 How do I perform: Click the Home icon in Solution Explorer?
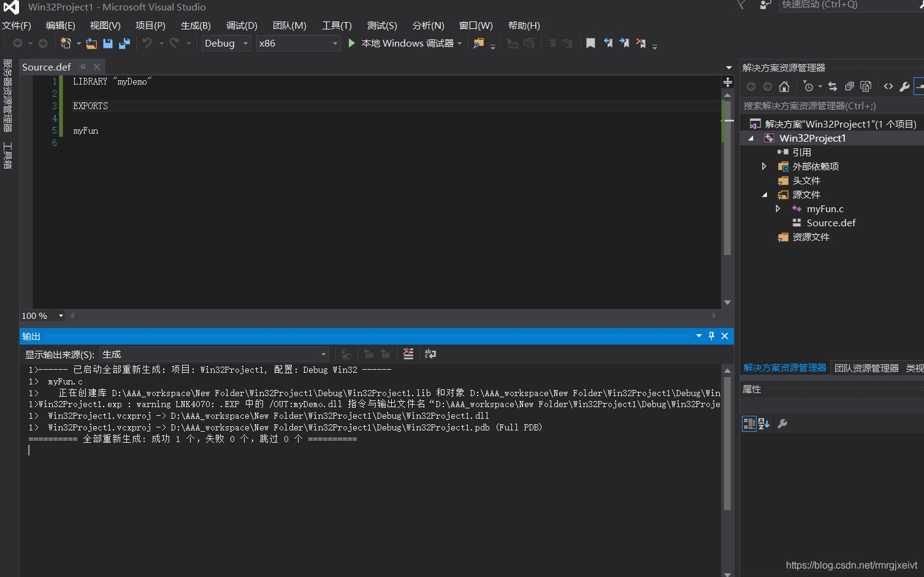[784, 86]
